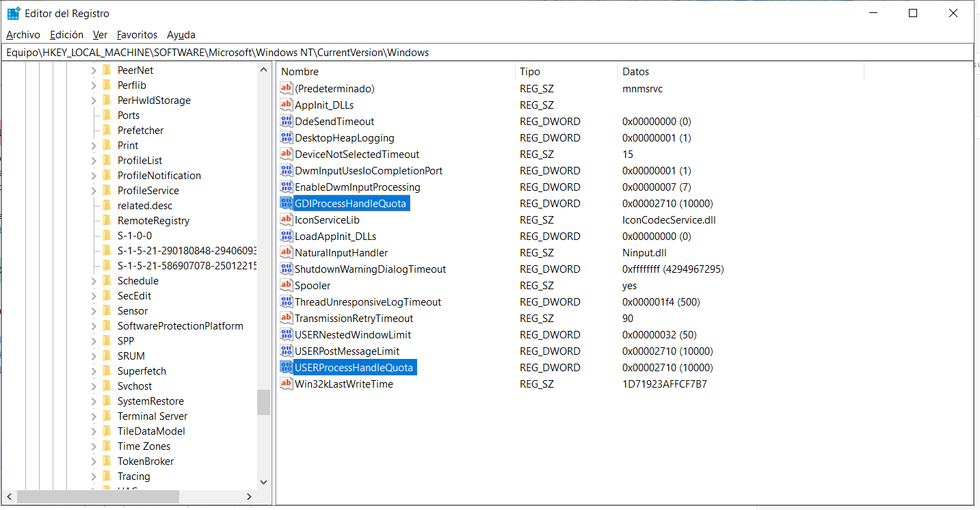Click the tree pane vertical scrollbar thumb
Viewport: 980px width, 510px height.
pyautogui.click(x=263, y=402)
